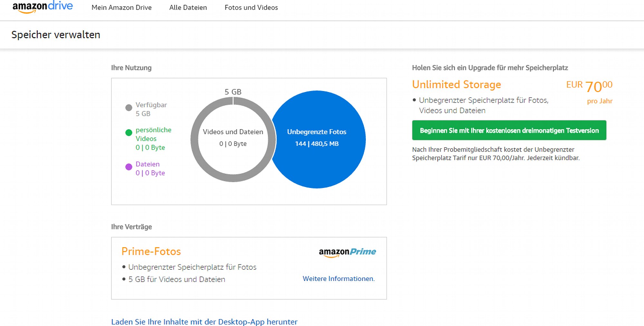
Task: Click the Amazon Drive logo
Action: coord(43,7)
